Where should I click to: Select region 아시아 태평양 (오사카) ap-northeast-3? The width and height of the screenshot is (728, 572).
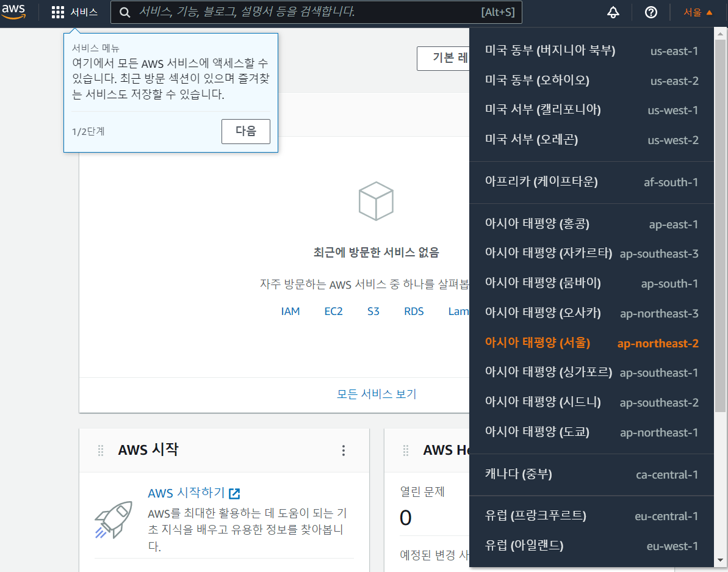pyautogui.click(x=591, y=313)
